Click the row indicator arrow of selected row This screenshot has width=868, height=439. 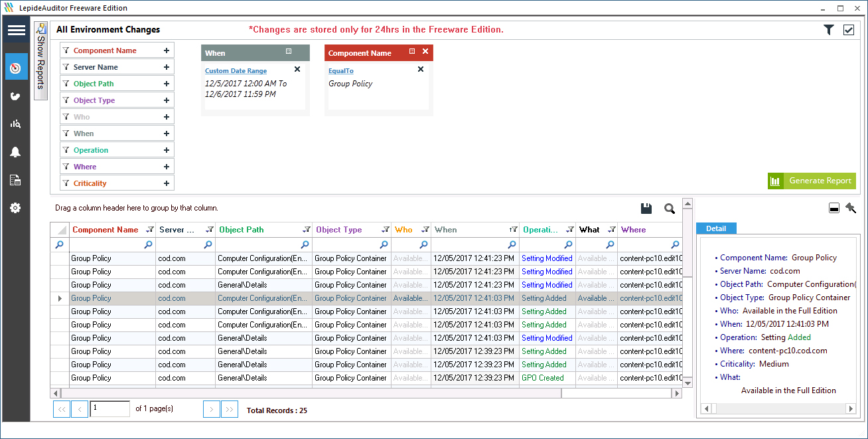coord(60,298)
